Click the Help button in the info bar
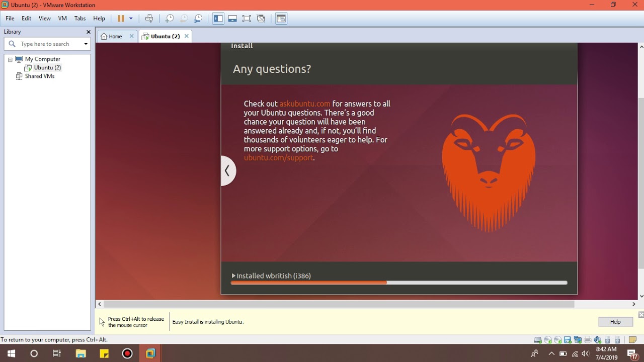644x362 pixels. point(615,322)
